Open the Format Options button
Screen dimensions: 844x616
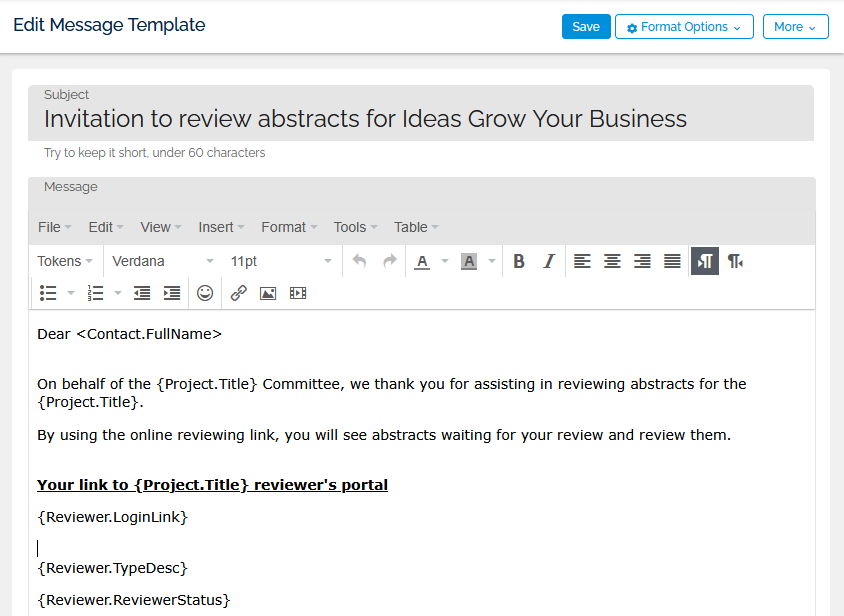click(684, 27)
